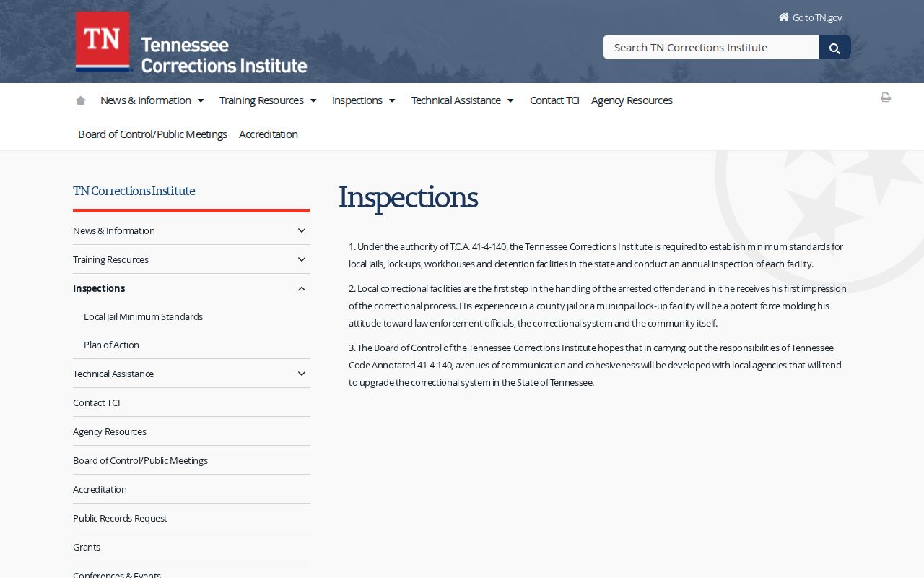Click the printer icon to print page

pos(886,98)
